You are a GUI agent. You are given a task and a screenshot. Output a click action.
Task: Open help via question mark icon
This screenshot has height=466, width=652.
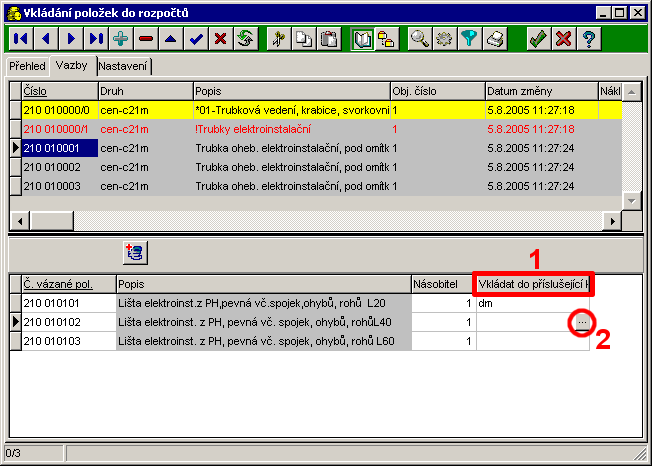[x=589, y=39]
